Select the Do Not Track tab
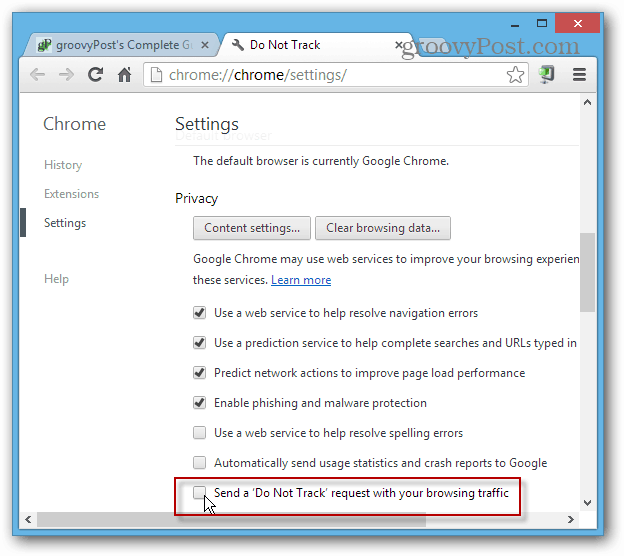 point(316,45)
